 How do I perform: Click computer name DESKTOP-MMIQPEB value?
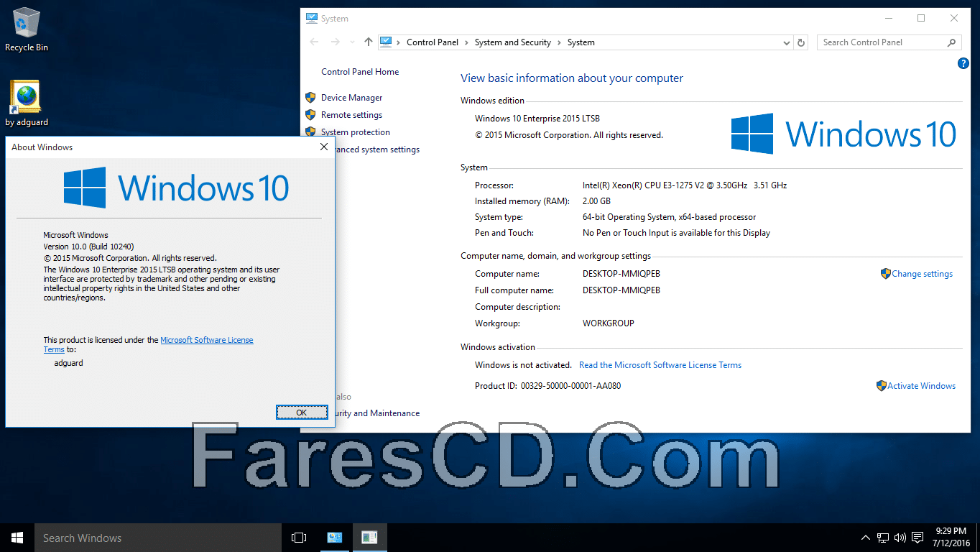(621, 274)
